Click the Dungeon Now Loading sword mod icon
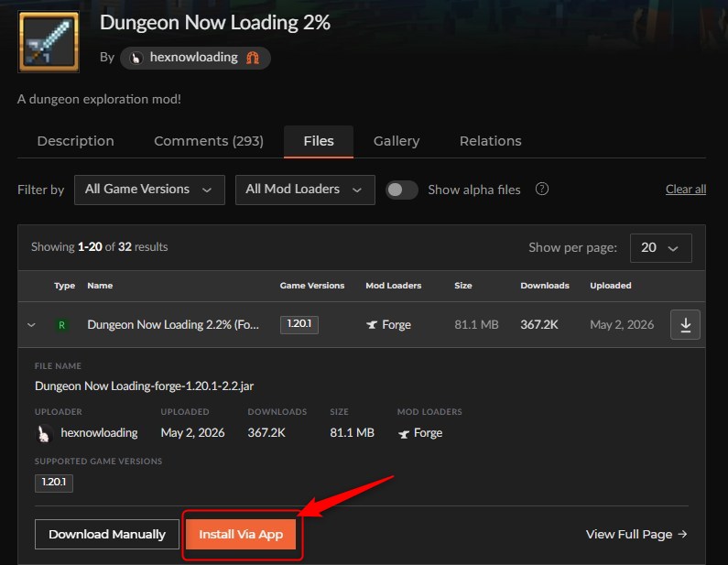This screenshot has width=728, height=565. click(x=49, y=42)
